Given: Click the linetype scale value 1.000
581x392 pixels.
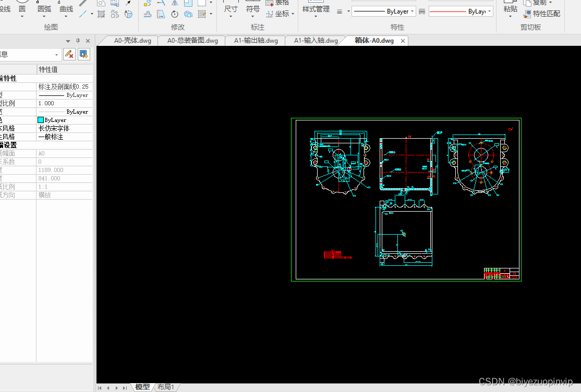Looking at the screenshot, I should tap(65, 103).
